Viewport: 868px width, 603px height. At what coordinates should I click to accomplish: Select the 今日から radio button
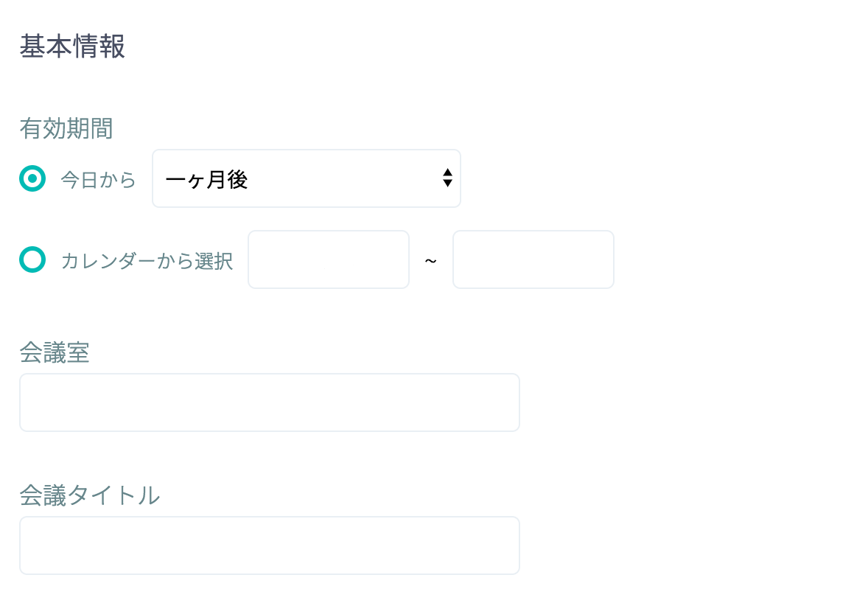coord(32,178)
